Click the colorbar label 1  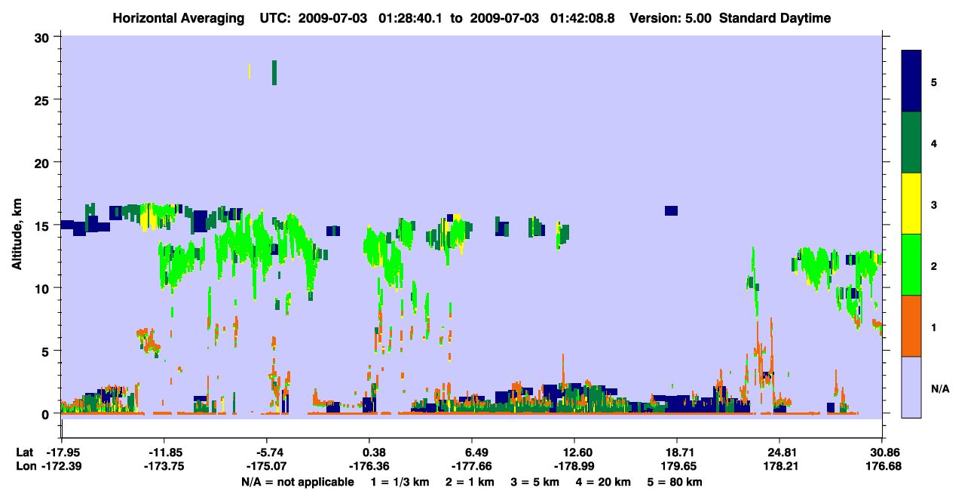(934, 327)
